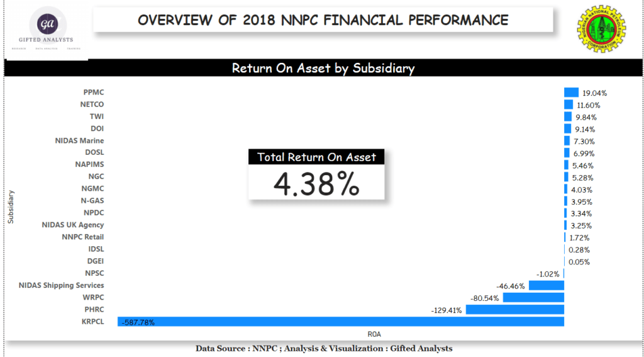Screen dimensions: 644x357
Task: Select the KRPCL bar in chart
Action: pos(340,322)
